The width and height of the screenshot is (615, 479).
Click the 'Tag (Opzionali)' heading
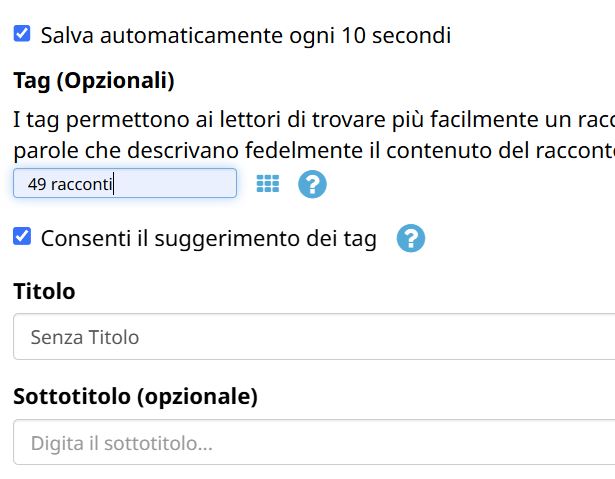click(94, 81)
